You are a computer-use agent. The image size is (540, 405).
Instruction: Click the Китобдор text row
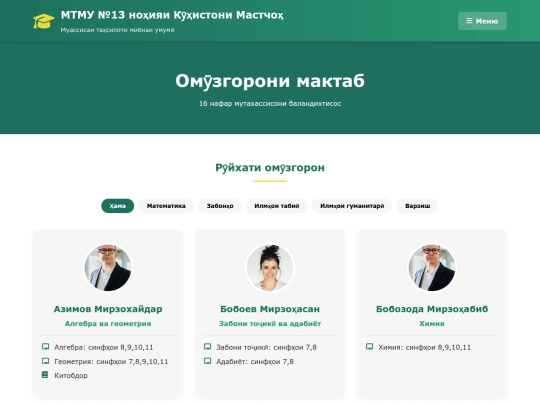pyautogui.click(x=71, y=376)
